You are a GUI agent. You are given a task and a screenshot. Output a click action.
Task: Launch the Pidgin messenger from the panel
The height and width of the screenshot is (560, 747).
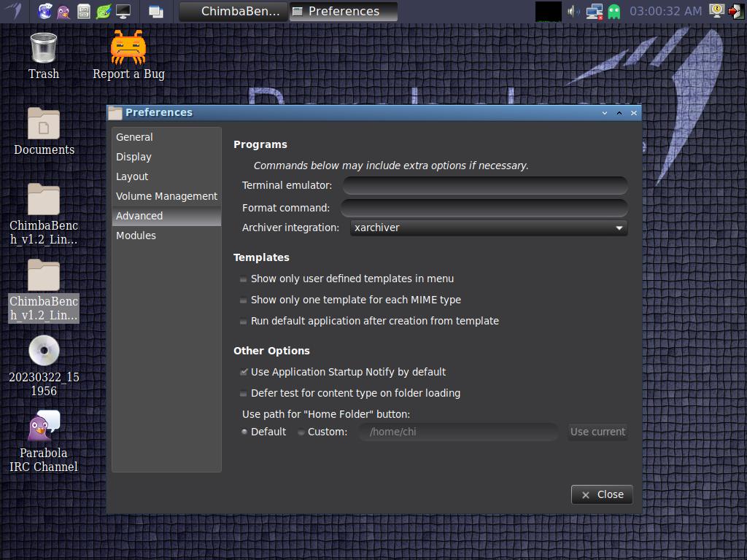(x=63, y=11)
